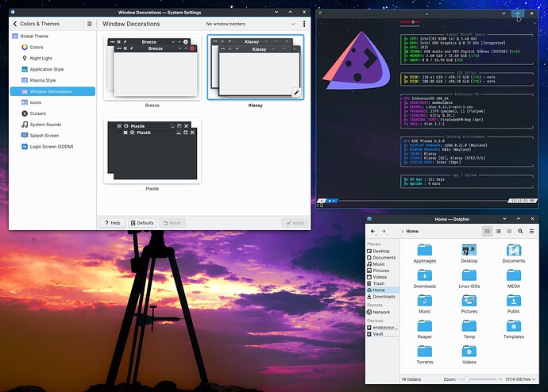Select the MEGA folder
548x392 pixels.
[x=514, y=279]
